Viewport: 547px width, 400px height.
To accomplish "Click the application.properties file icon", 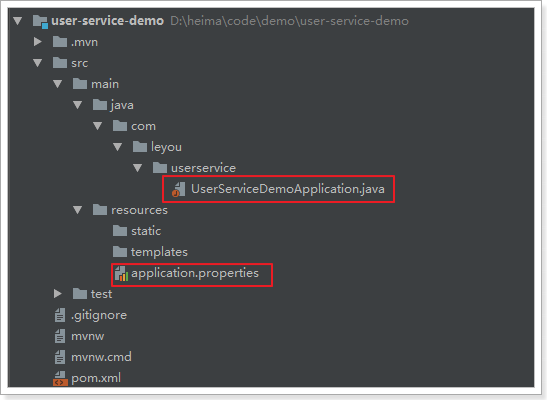I will [x=121, y=273].
